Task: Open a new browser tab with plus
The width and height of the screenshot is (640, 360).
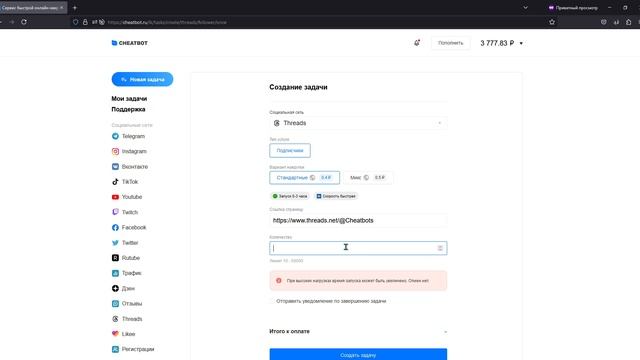Action: [75, 7]
